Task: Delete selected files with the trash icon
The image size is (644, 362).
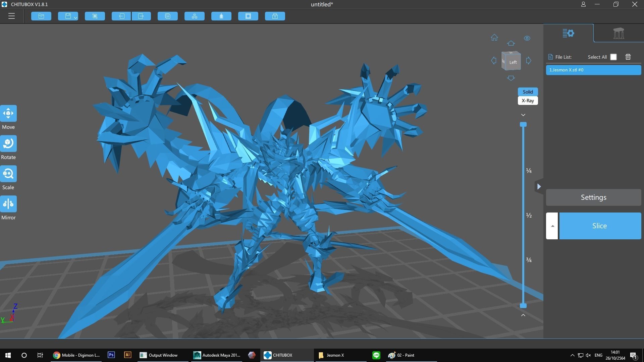Action: [628, 57]
